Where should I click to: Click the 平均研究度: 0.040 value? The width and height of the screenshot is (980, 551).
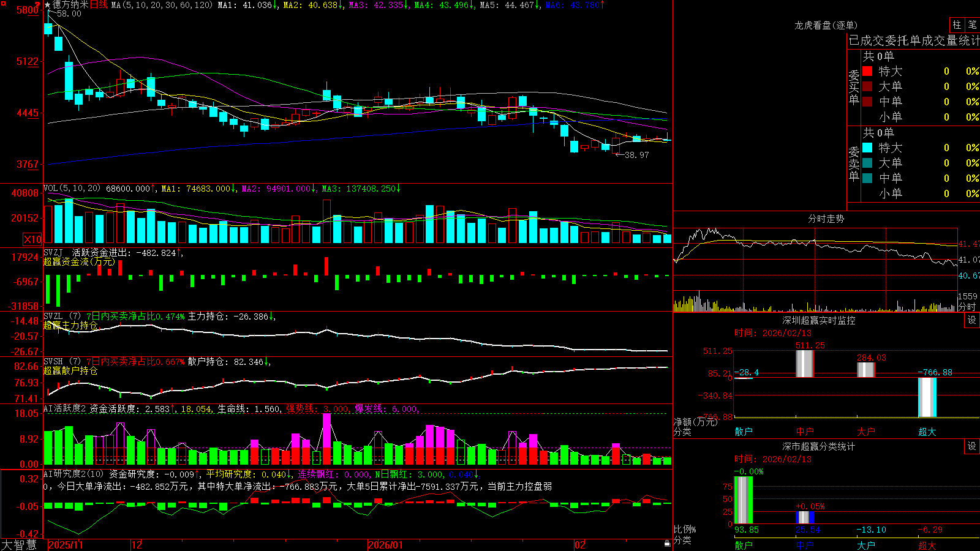tap(248, 474)
